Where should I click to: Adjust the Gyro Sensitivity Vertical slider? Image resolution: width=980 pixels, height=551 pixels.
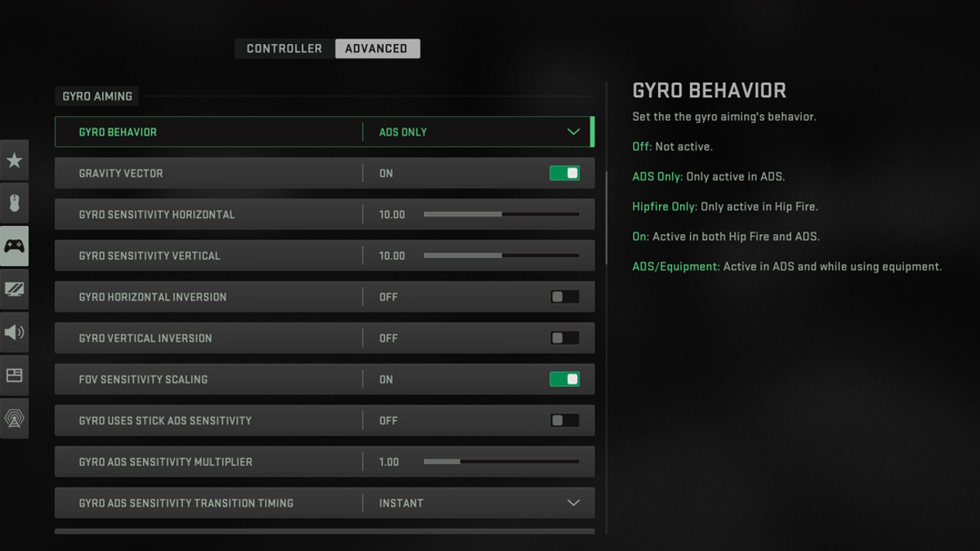coord(501,256)
